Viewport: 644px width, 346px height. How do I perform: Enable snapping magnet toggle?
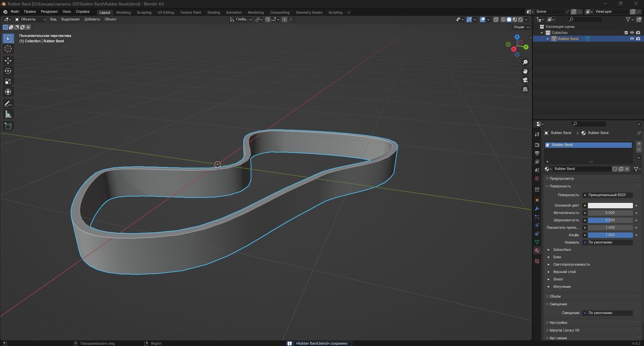click(x=268, y=19)
